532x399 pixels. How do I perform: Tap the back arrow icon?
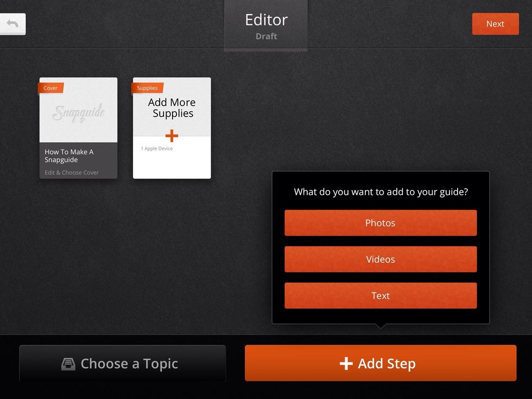tap(12, 24)
